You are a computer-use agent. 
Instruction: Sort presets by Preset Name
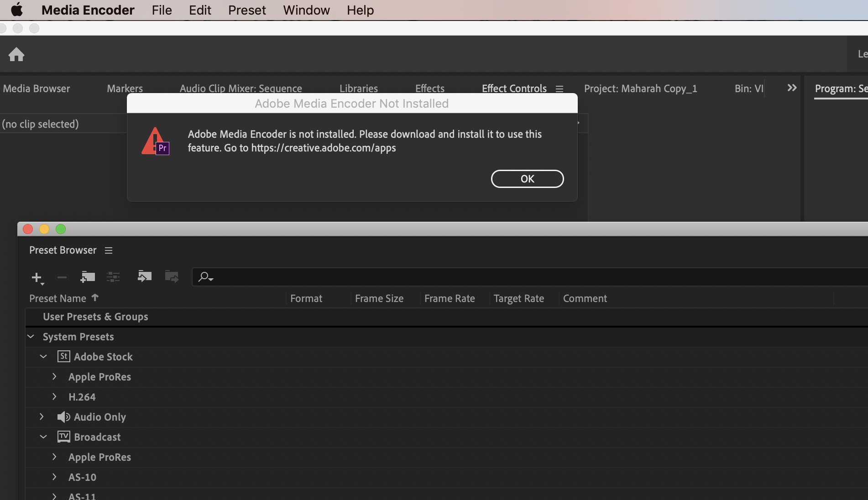58,298
